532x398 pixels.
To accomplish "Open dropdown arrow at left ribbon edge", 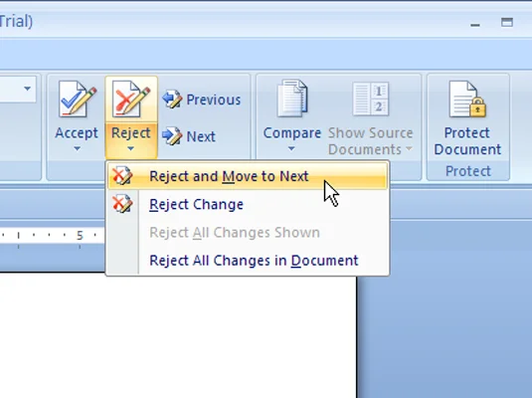I will coord(27,89).
